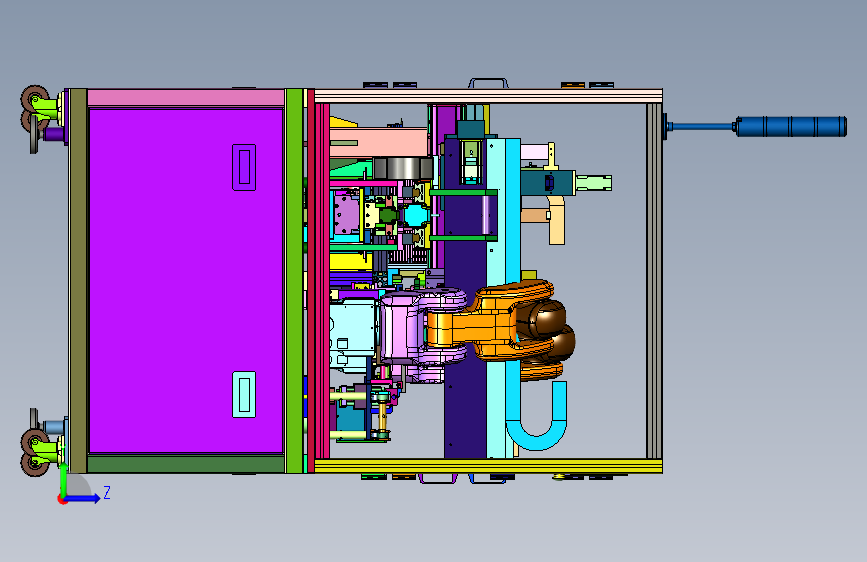Click the blue Z axis of the triad
Viewport: 867px width, 562px height.
pyautogui.click(x=83, y=498)
